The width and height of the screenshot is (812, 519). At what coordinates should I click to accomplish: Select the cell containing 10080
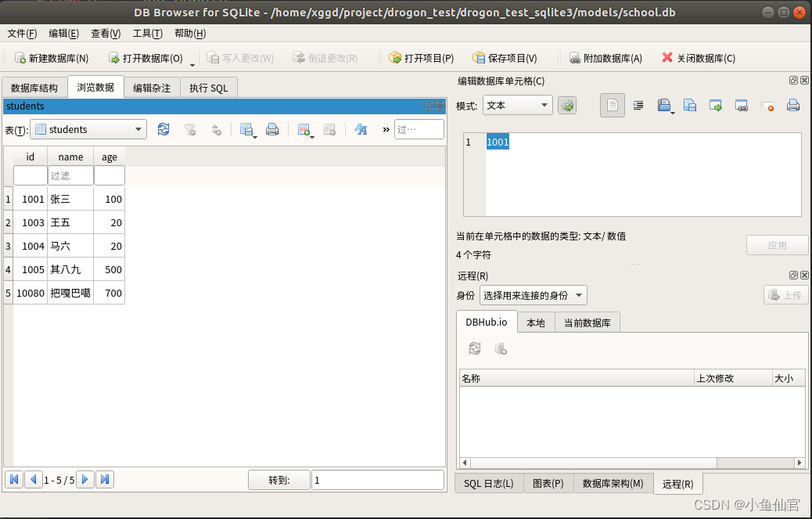point(30,294)
